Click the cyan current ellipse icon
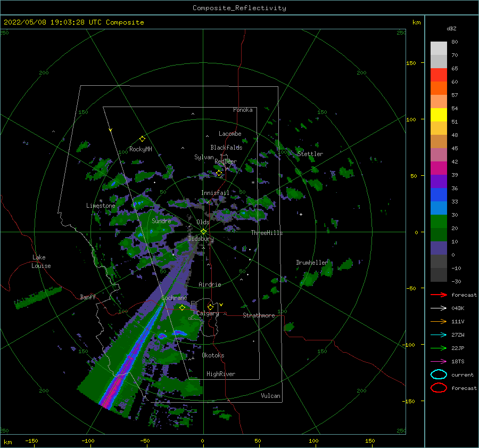The image size is (479, 448). click(x=439, y=374)
